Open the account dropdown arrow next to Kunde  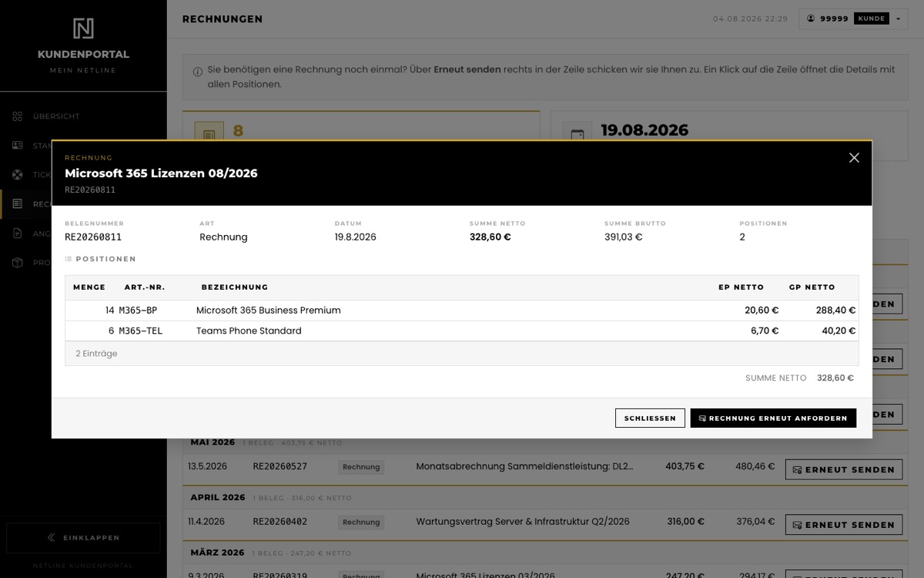tap(898, 18)
